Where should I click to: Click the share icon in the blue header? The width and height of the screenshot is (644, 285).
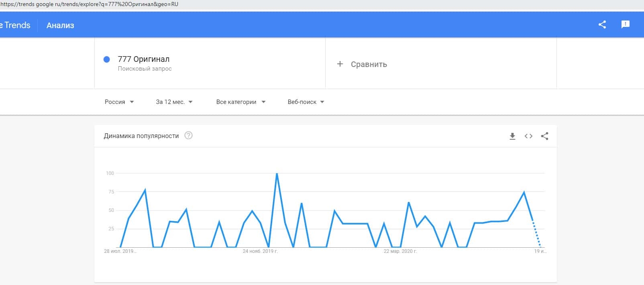point(602,24)
